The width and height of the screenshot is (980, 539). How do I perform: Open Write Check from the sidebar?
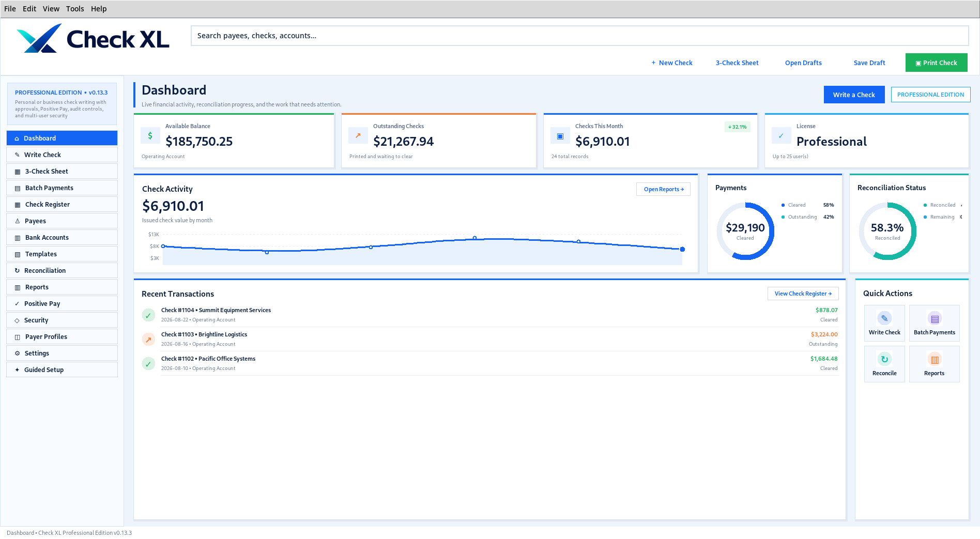point(62,155)
